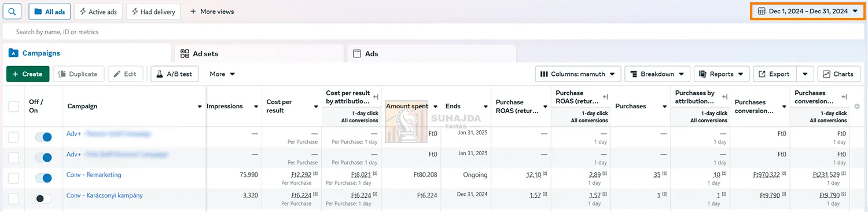Open the More dropdown menu

click(222, 74)
